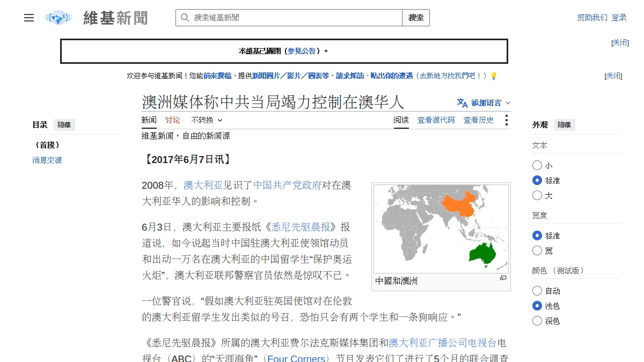The height and width of the screenshot is (362, 644).
Task: Open the Four Corners link
Action: click(x=296, y=358)
